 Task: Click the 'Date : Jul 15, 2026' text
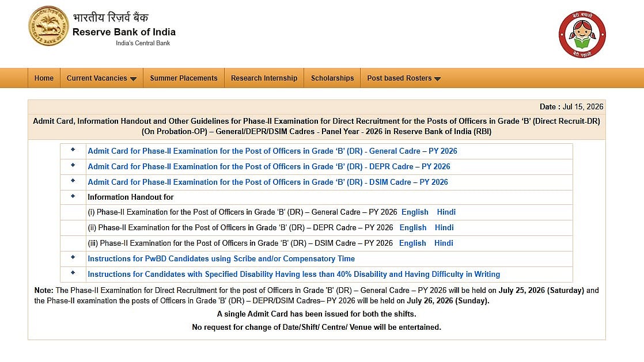(571, 106)
